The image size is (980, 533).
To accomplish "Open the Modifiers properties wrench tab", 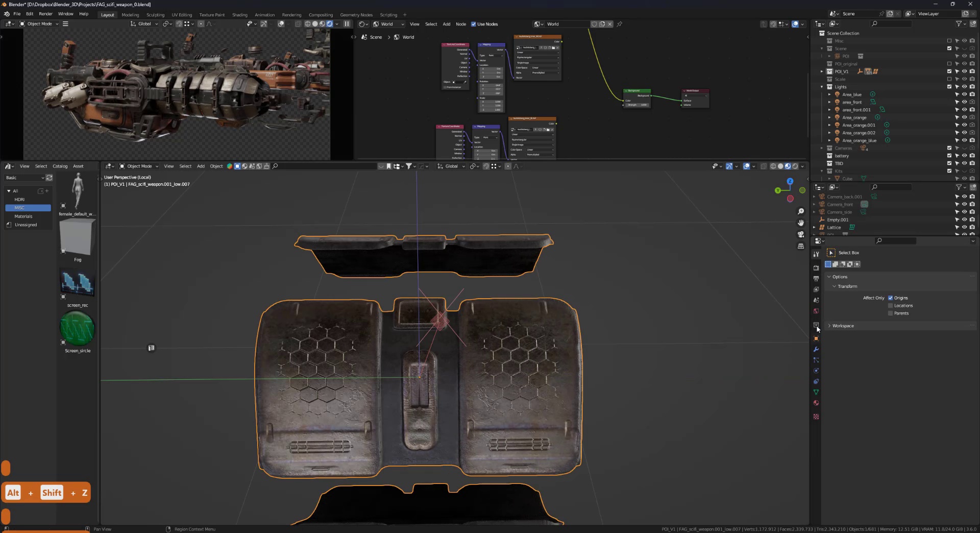I will [x=816, y=349].
